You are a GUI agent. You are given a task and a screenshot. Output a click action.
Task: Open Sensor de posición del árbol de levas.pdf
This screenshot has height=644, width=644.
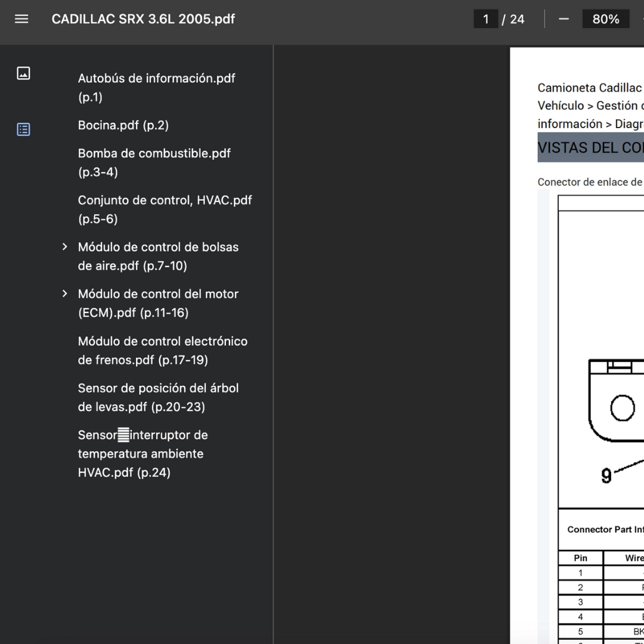click(158, 397)
